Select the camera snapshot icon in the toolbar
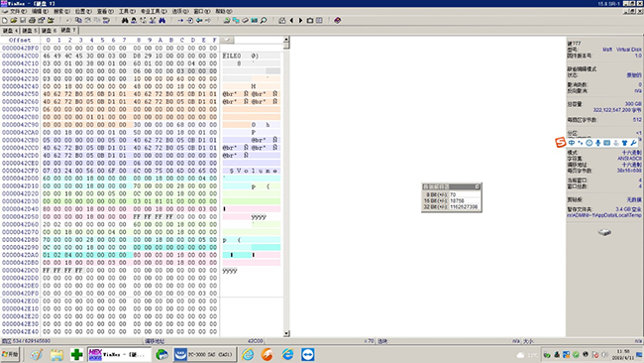Viewport: 644px width, 363px height. coord(310,20)
